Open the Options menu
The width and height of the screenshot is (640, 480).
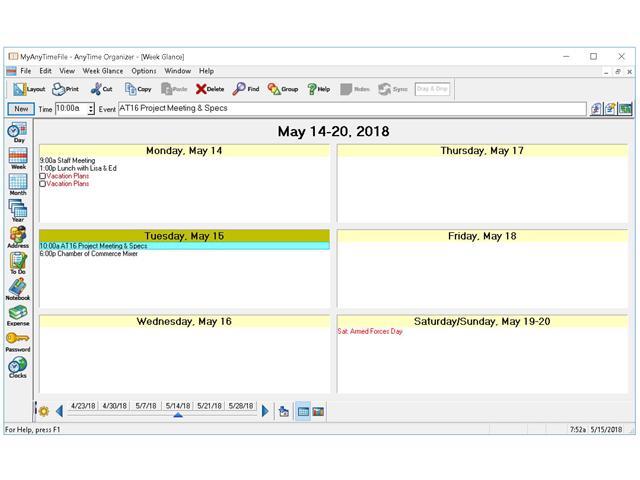[144, 71]
